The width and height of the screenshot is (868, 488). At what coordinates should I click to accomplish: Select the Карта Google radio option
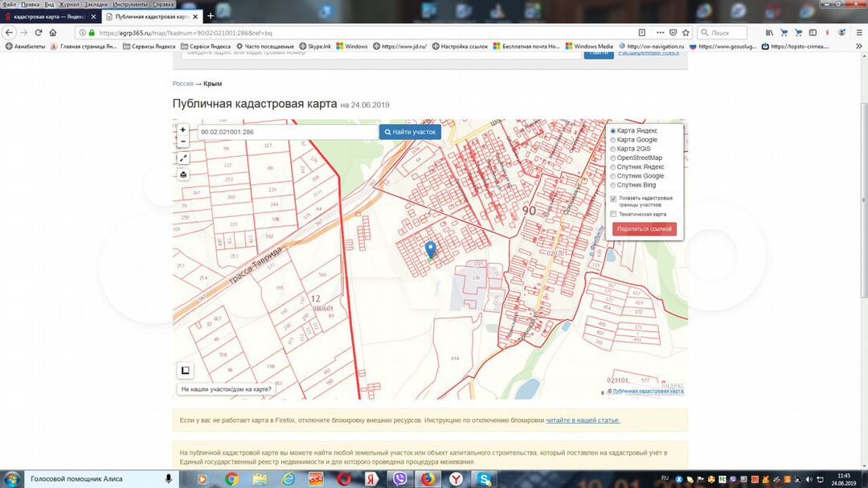[613, 140]
